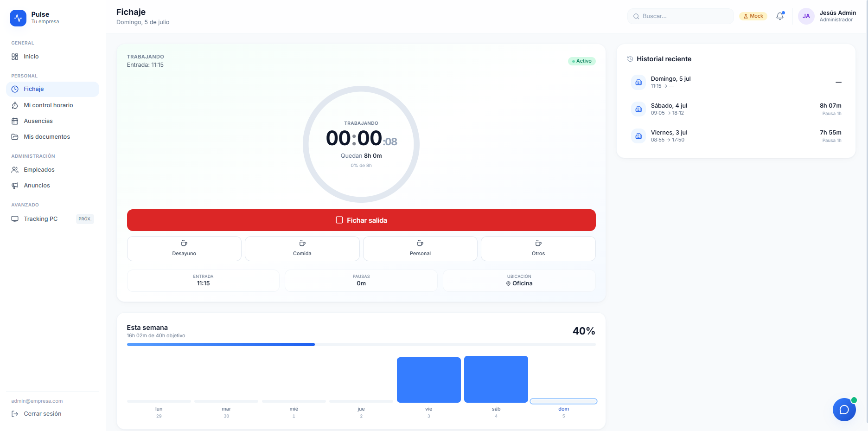Click the admin@empresa.com email text
868x431 pixels.
click(37, 401)
